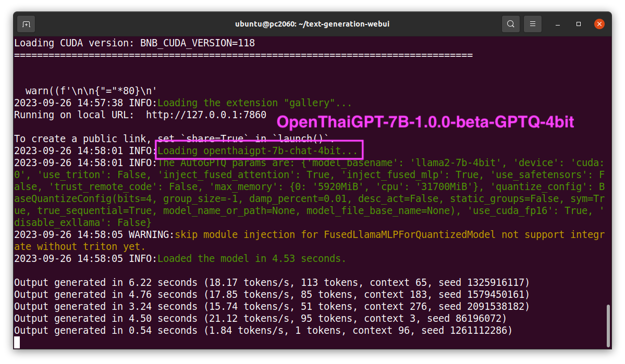Minimize the terminal window
625x364 pixels.
tap(558, 24)
